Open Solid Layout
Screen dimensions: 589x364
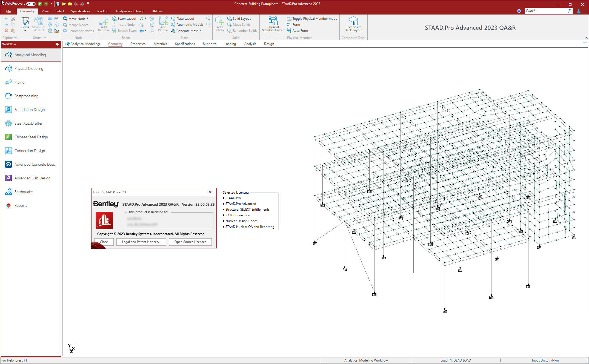point(239,19)
